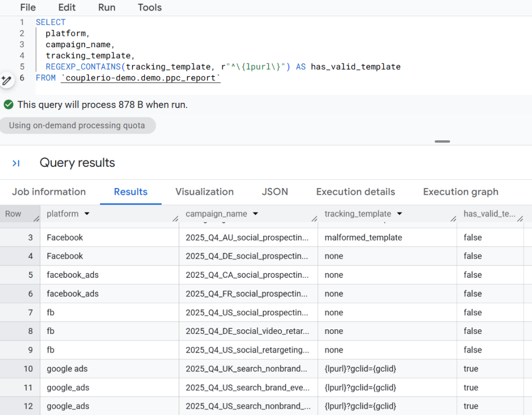Select the Results tab

tap(130, 192)
